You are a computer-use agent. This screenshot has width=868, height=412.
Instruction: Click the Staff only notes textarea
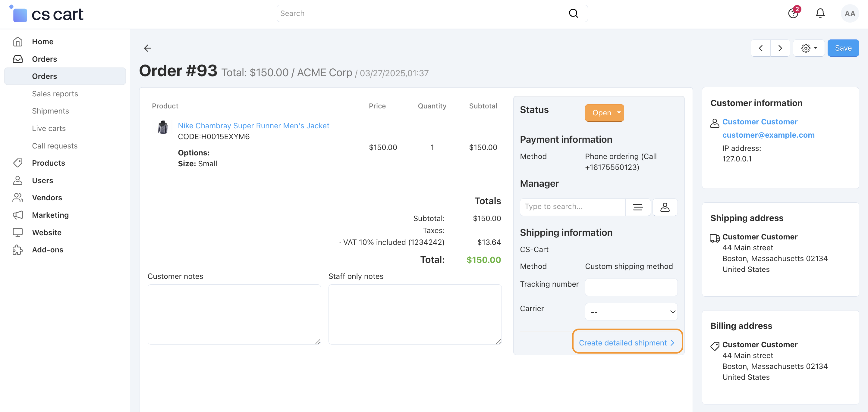click(x=415, y=314)
